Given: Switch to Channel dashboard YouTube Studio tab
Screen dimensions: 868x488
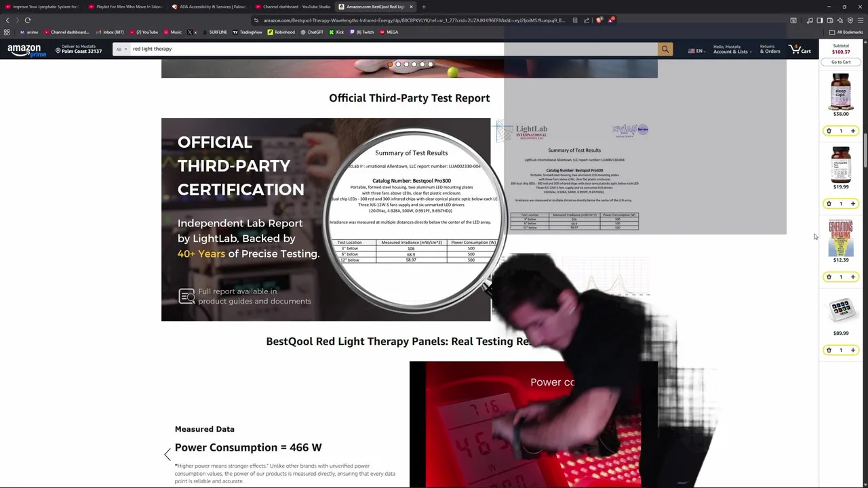Looking at the screenshot, I should (292, 7).
